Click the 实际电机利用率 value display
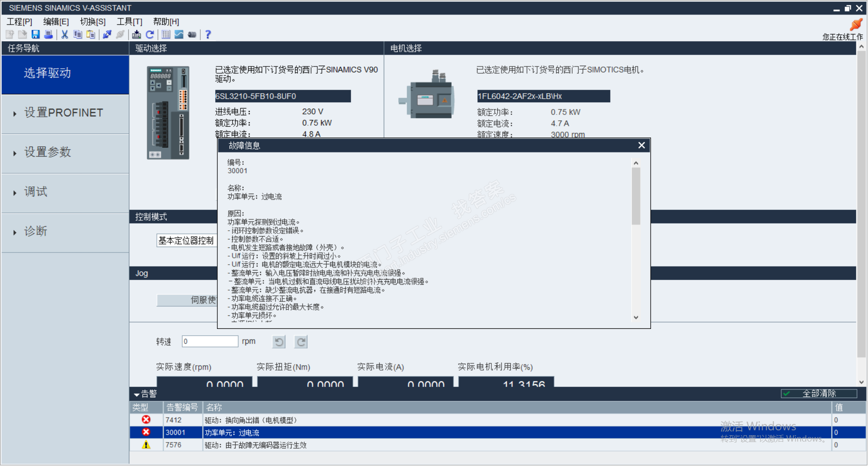 (506, 381)
